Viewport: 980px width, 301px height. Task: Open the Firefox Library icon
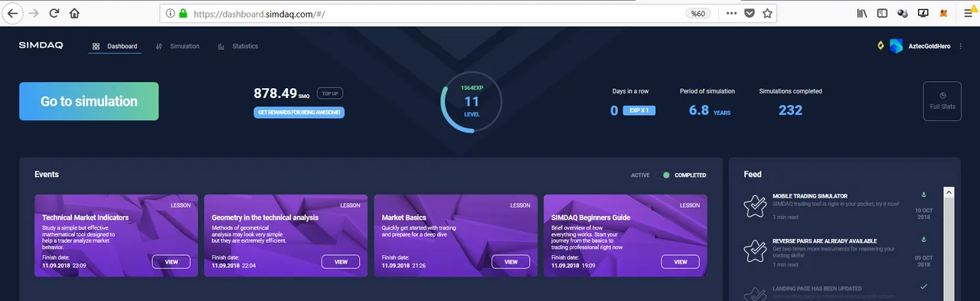coord(861,13)
